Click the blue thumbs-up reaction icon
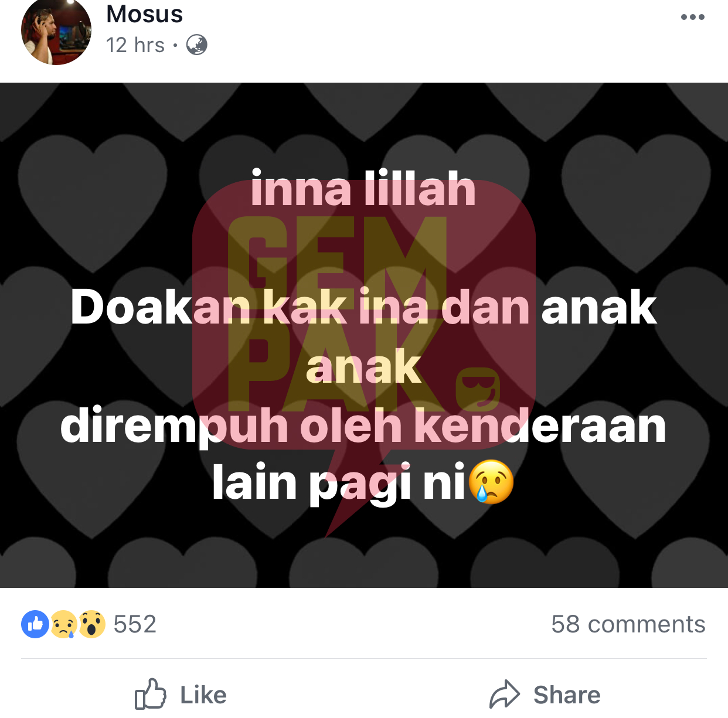This screenshot has height=718, width=728. tap(35, 624)
